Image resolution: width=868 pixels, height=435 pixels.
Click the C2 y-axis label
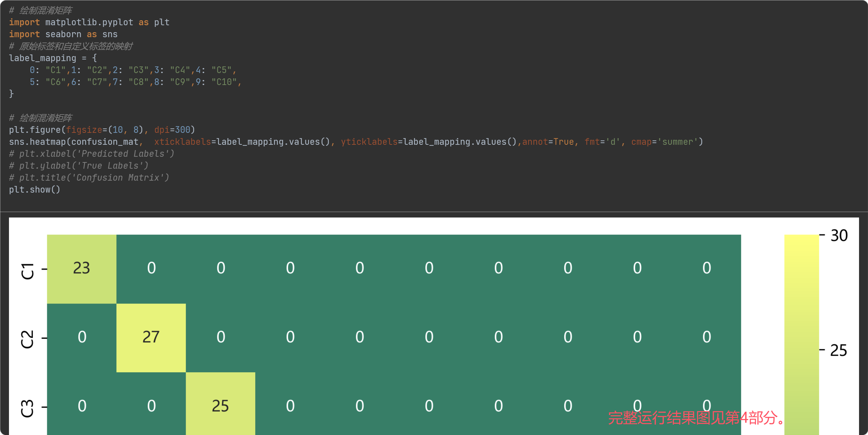28,339
